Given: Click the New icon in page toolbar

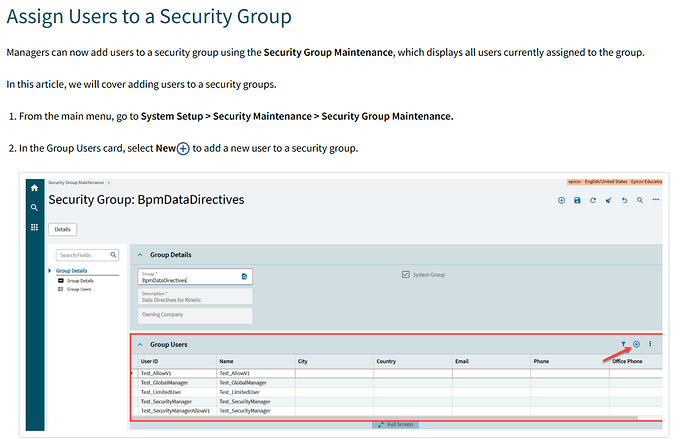Looking at the screenshot, I should [x=562, y=201].
